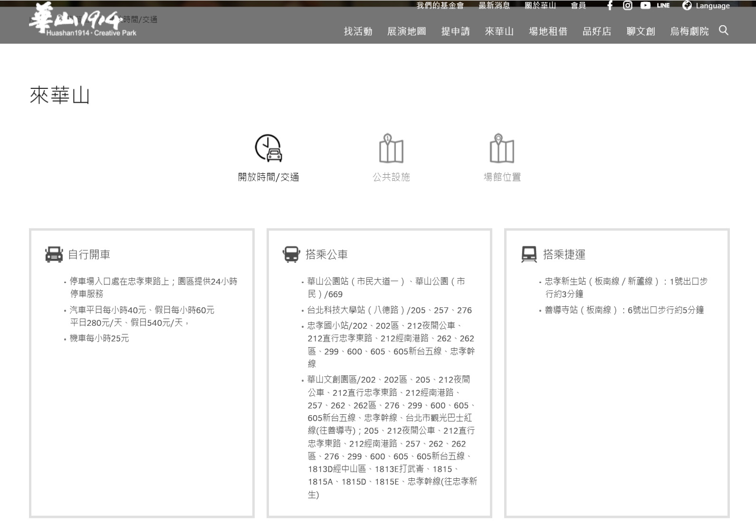Expand the 場地租借 navigation menu
This screenshot has width=756, height=532.
point(548,31)
